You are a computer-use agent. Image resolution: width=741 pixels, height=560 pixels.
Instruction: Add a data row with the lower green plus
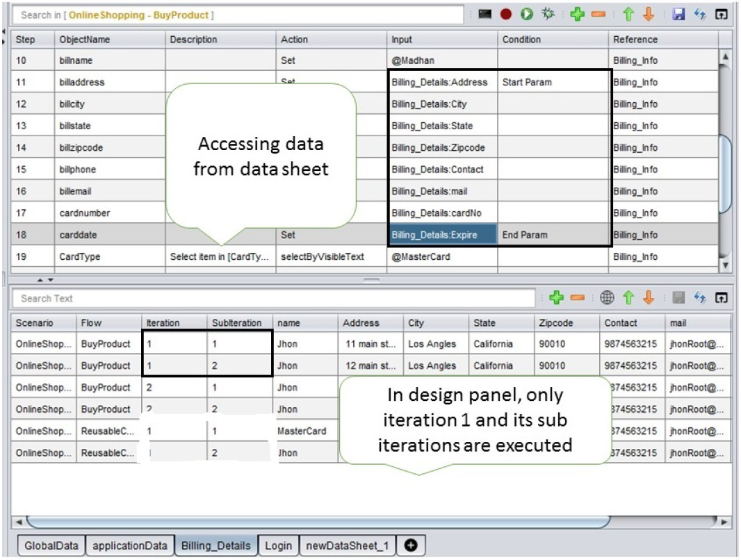pyautogui.click(x=556, y=298)
